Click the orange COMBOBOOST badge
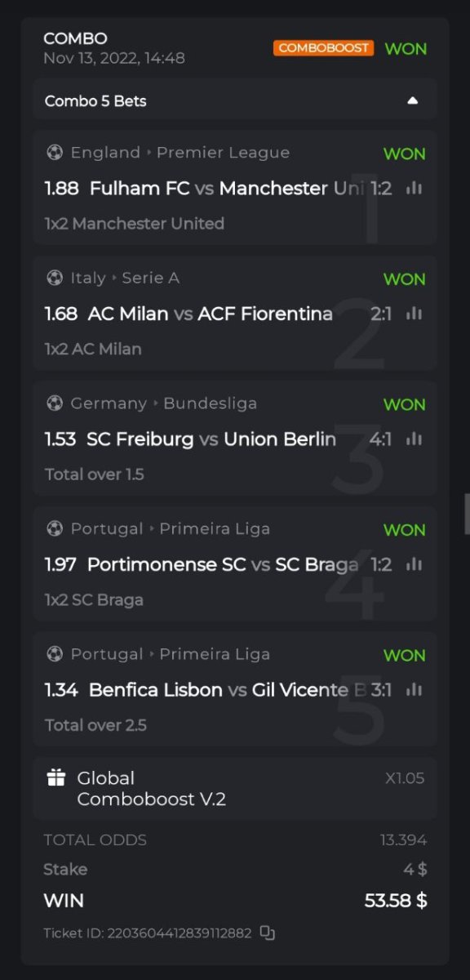 (x=324, y=48)
